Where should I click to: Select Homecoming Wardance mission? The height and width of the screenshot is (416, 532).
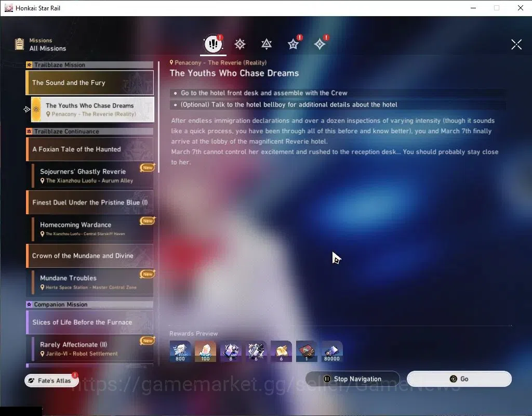pyautogui.click(x=92, y=229)
